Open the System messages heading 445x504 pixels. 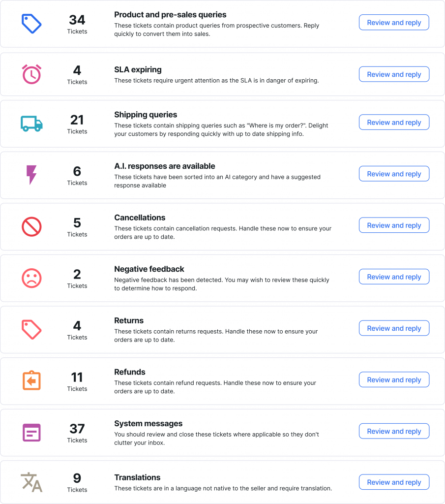[x=148, y=424]
